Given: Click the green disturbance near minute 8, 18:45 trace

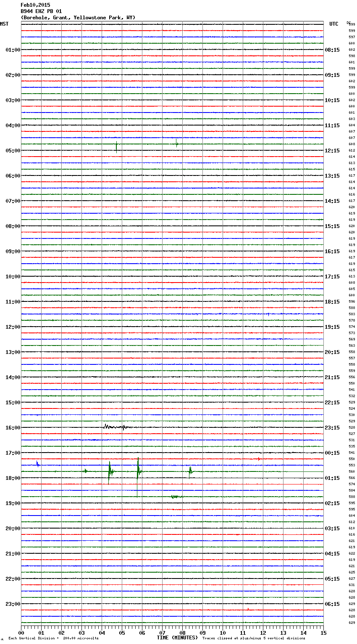Looking at the screenshot, I should point(176,497).
